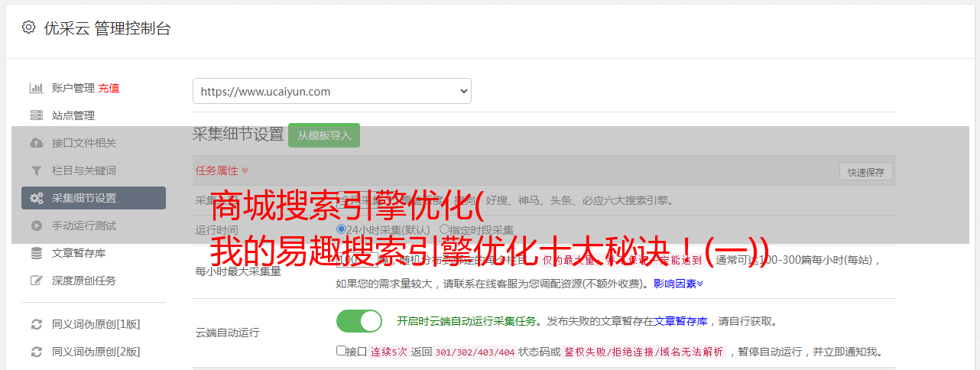The image size is (980, 370).
Task: Open 同义词伪原创[2版] item
Action: pyautogui.click(x=96, y=352)
